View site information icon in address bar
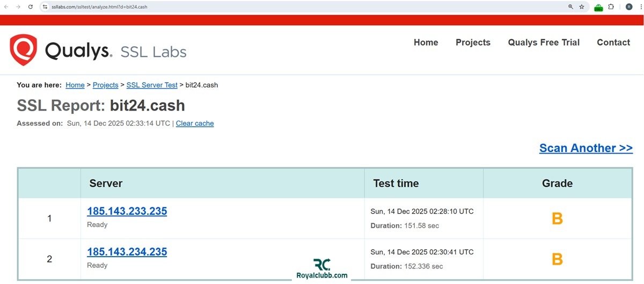 [45, 7]
